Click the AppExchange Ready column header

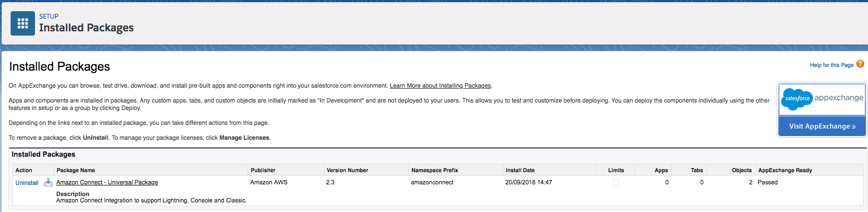785,170
